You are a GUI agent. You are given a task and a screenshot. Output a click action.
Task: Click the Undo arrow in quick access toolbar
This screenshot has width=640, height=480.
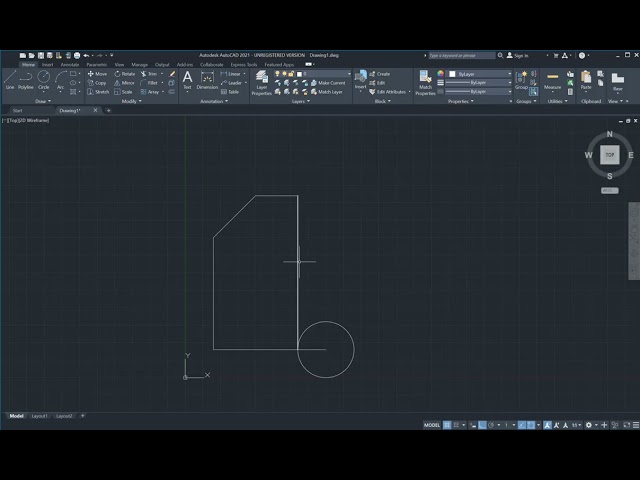[86, 56]
